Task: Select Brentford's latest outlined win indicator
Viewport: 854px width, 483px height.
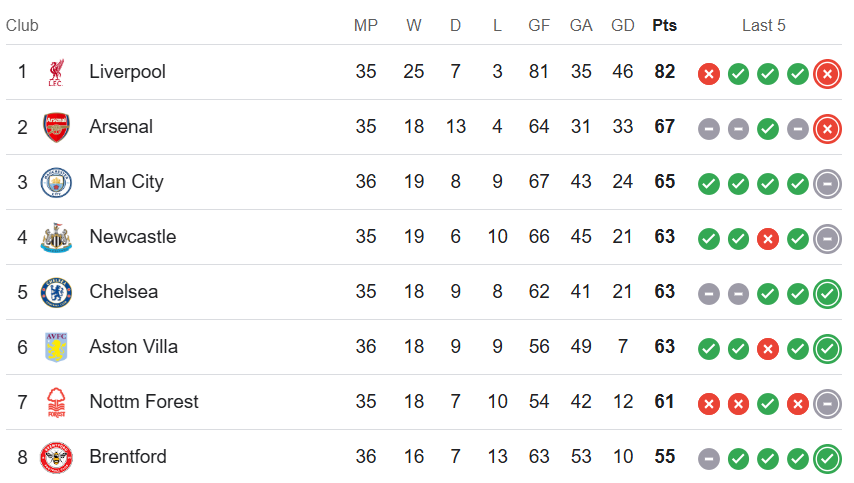Action: pos(827,458)
